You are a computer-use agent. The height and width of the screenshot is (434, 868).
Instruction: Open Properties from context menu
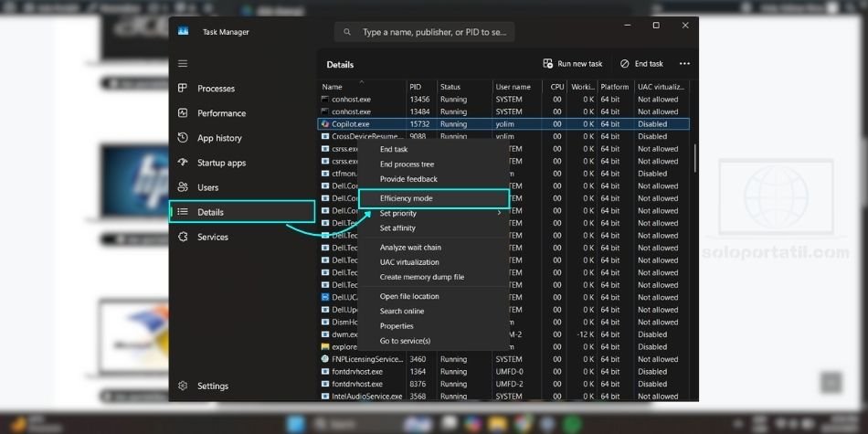(397, 326)
